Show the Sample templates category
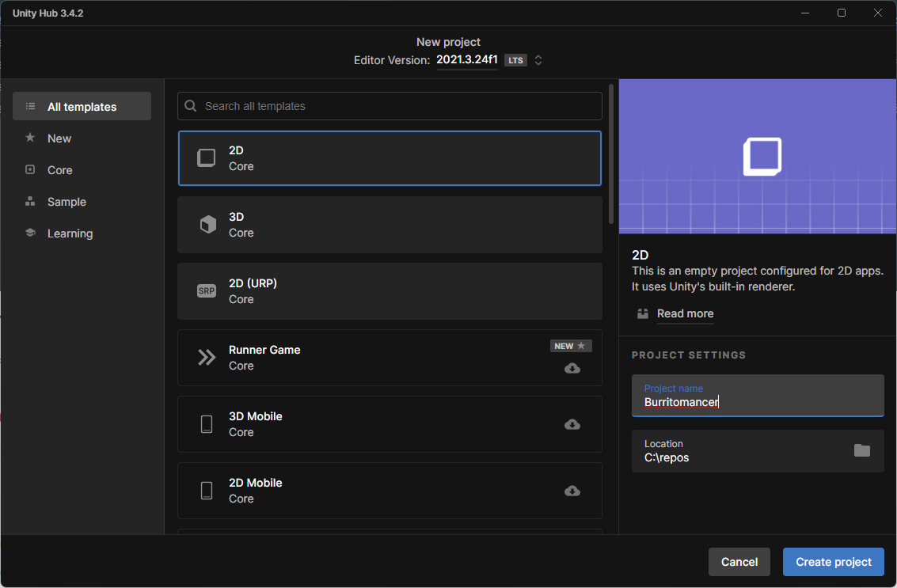Image resolution: width=897 pixels, height=588 pixels. pos(67,202)
